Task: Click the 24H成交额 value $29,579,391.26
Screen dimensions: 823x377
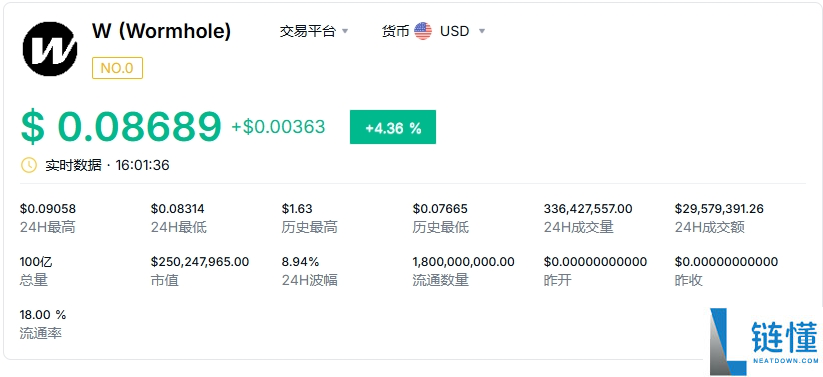Action: pyautogui.click(x=719, y=209)
